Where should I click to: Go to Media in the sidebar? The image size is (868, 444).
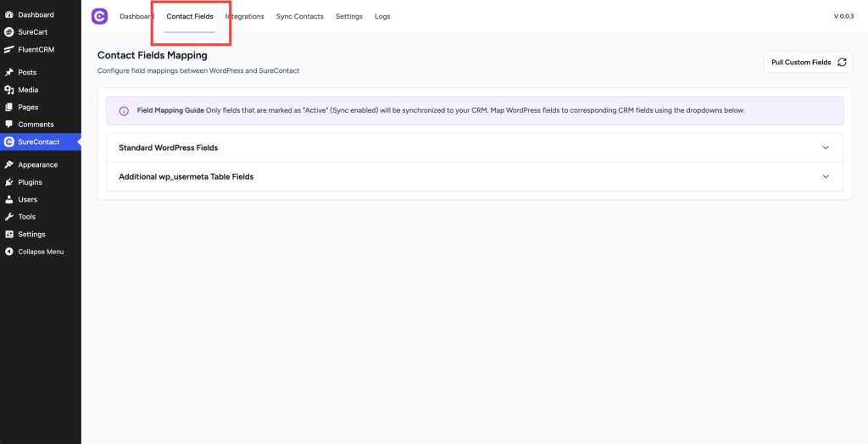(x=41, y=90)
